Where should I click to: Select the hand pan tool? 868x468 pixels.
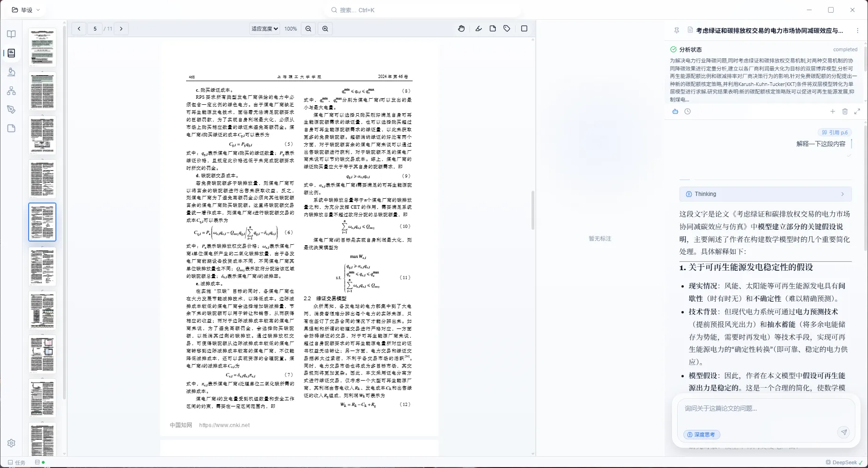click(x=461, y=29)
